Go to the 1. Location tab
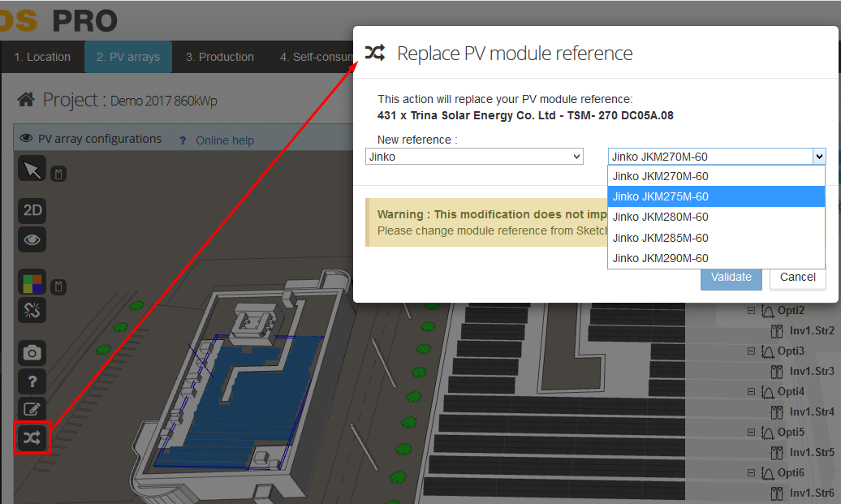This screenshot has width=841, height=504. [x=42, y=57]
